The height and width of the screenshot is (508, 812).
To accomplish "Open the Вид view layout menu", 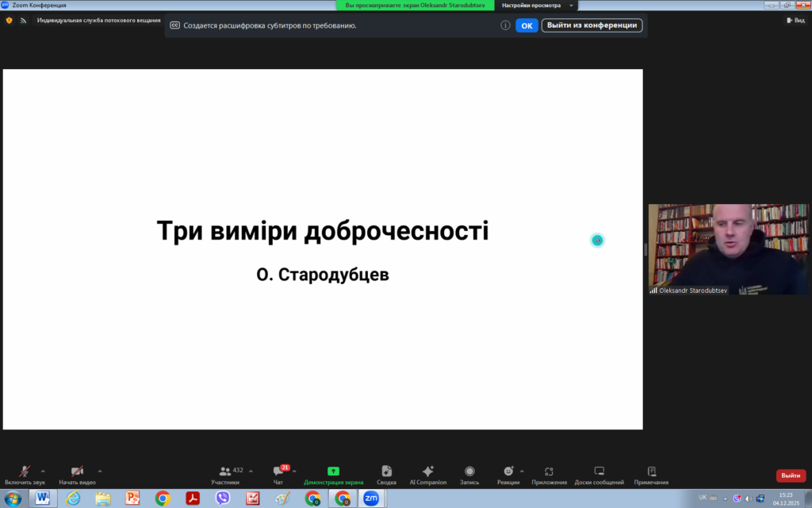I will coord(795,21).
